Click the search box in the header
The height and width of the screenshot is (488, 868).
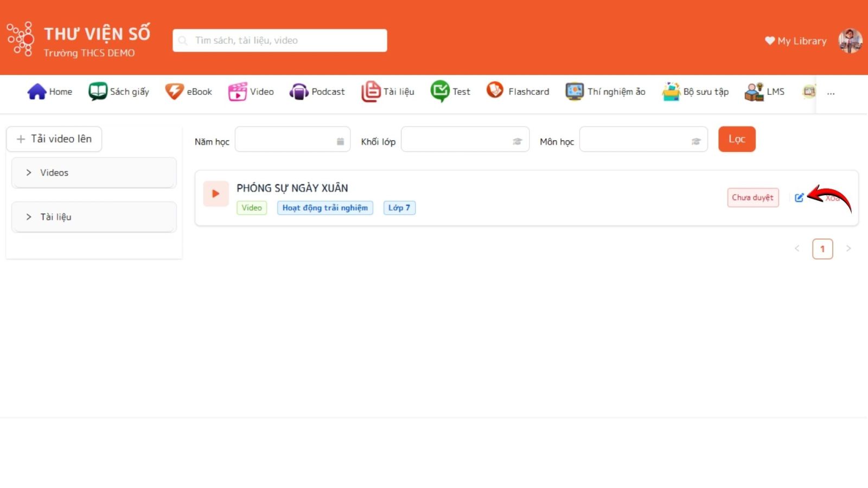280,41
